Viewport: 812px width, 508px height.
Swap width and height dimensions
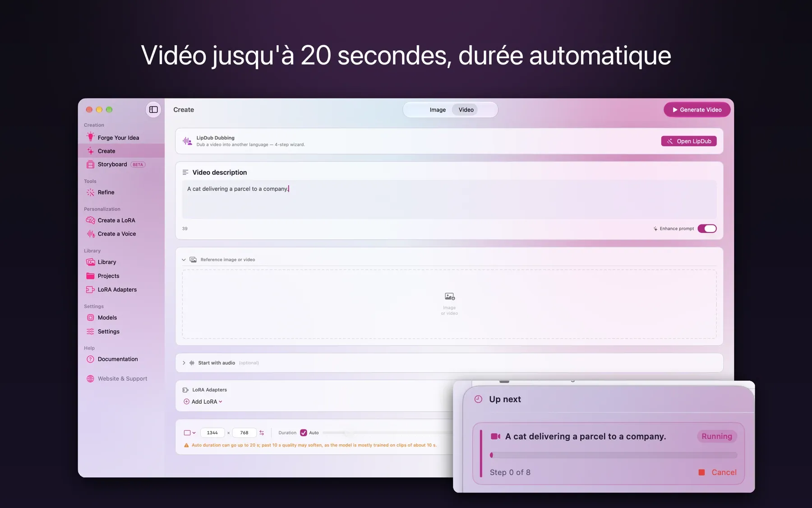tap(262, 433)
